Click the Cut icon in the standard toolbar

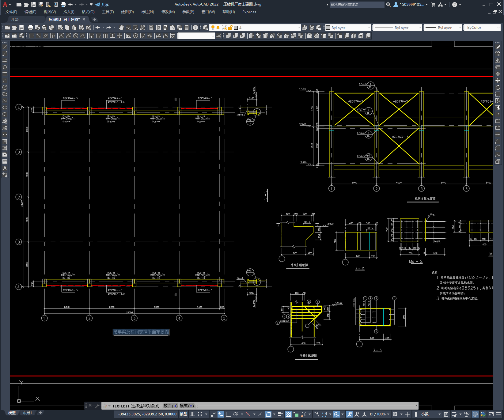point(60,28)
